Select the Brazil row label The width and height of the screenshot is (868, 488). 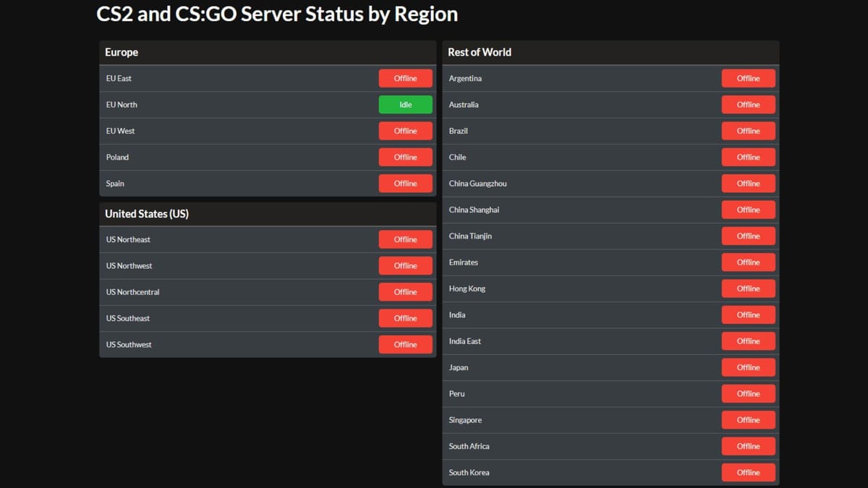click(x=459, y=131)
